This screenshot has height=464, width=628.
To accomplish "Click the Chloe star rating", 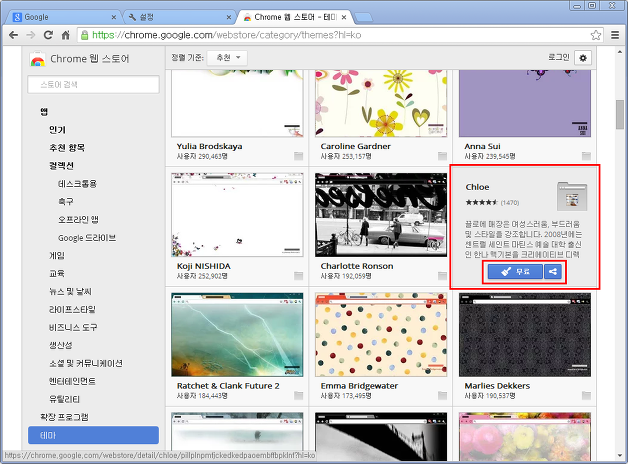I will pyautogui.click(x=481, y=203).
